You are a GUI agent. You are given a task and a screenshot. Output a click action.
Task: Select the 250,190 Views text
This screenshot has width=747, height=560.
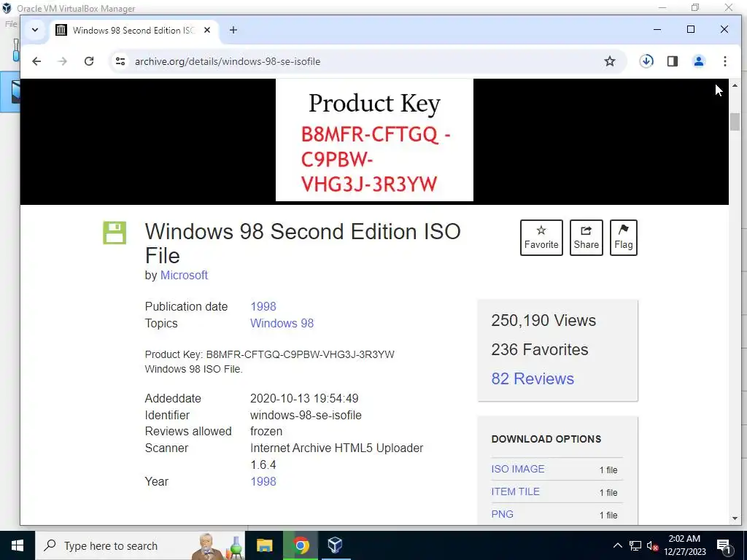tap(543, 321)
